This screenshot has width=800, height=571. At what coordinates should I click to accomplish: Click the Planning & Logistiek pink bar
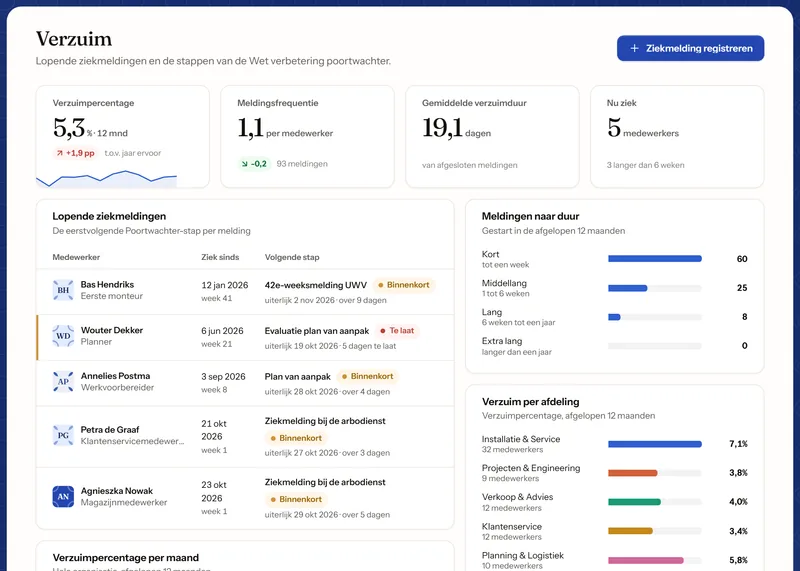tap(645, 560)
